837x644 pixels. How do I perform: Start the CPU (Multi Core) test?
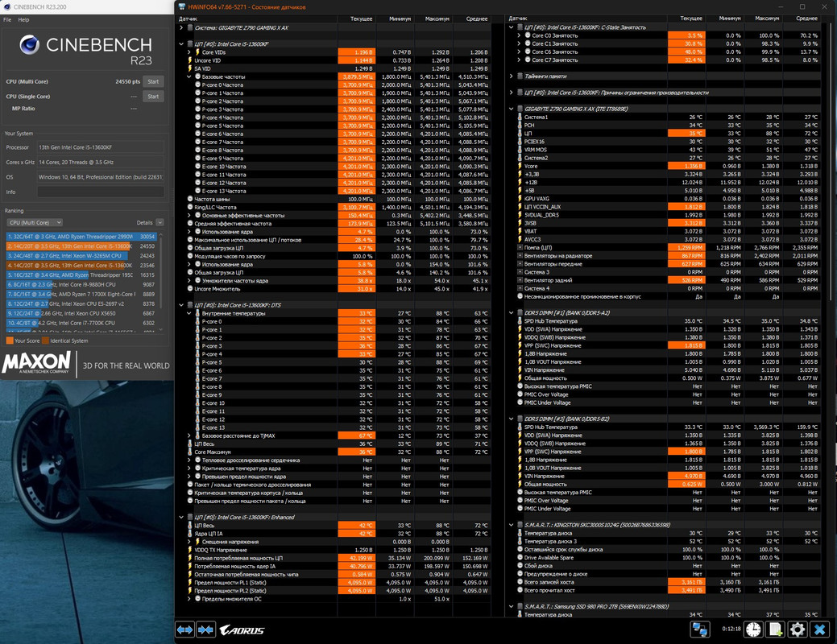pyautogui.click(x=153, y=81)
